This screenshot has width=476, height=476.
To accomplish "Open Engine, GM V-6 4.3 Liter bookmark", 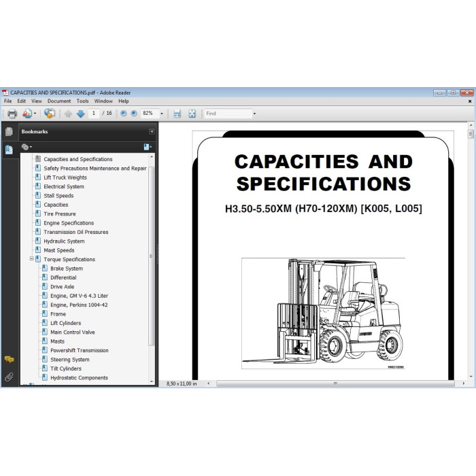I will click(x=80, y=296).
